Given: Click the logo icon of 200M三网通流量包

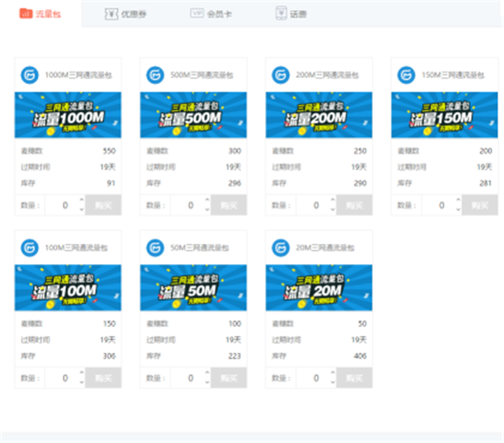Looking at the screenshot, I should pos(281,75).
